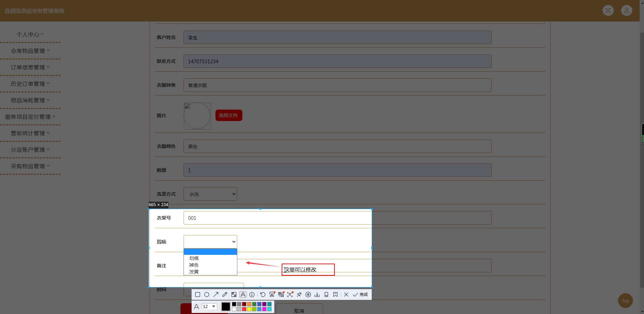Expand 订单信息管理 menu
644x314 pixels.
tap(30, 67)
